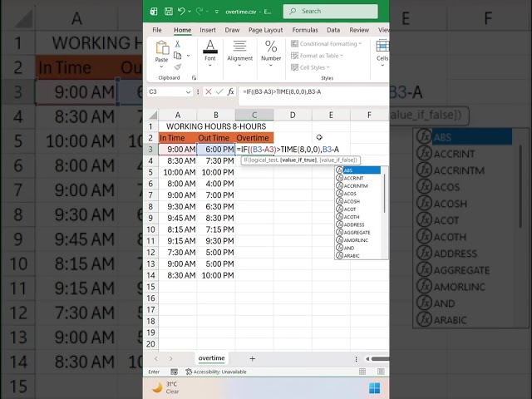Image resolution: width=532 pixels, height=399 pixels.
Task: Click cell with 9:45 AM
Action: point(177,218)
